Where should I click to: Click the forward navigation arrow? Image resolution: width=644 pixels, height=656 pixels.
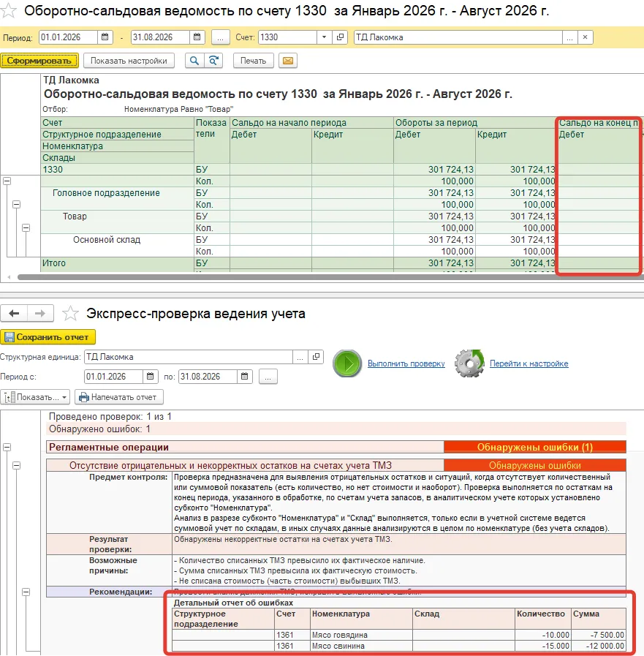click(40, 313)
